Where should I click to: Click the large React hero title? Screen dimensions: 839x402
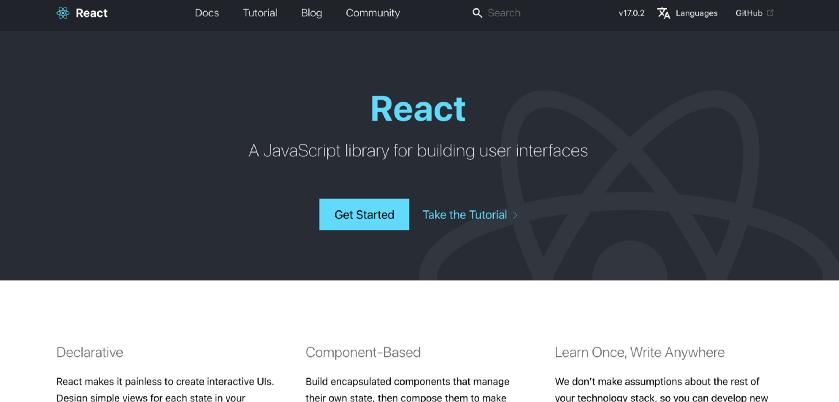coord(418,108)
